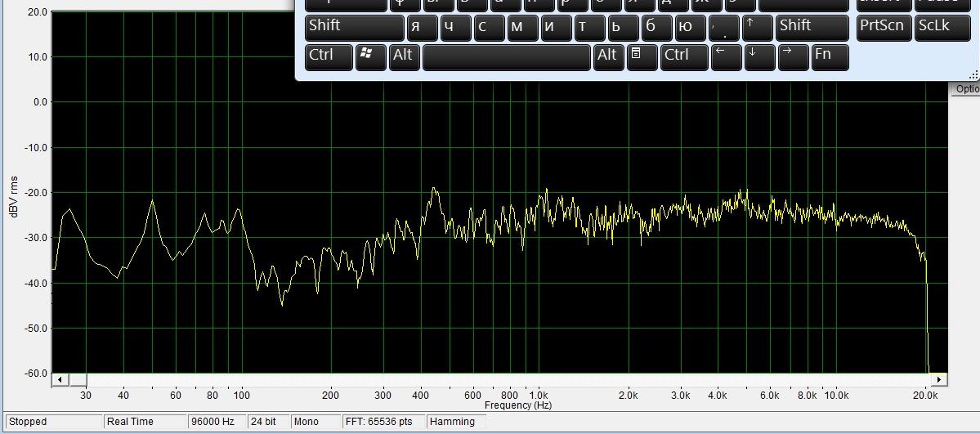Toggle the left Shift key

[x=354, y=26]
